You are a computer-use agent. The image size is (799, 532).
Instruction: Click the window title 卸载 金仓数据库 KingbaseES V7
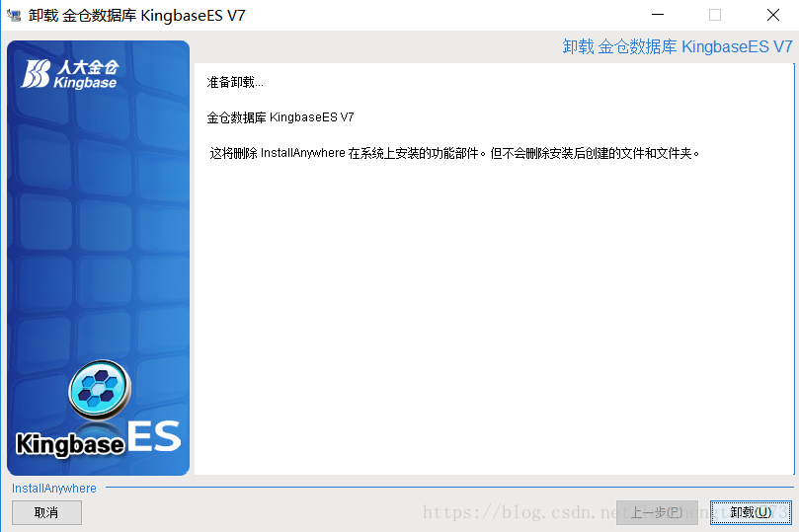(136, 15)
